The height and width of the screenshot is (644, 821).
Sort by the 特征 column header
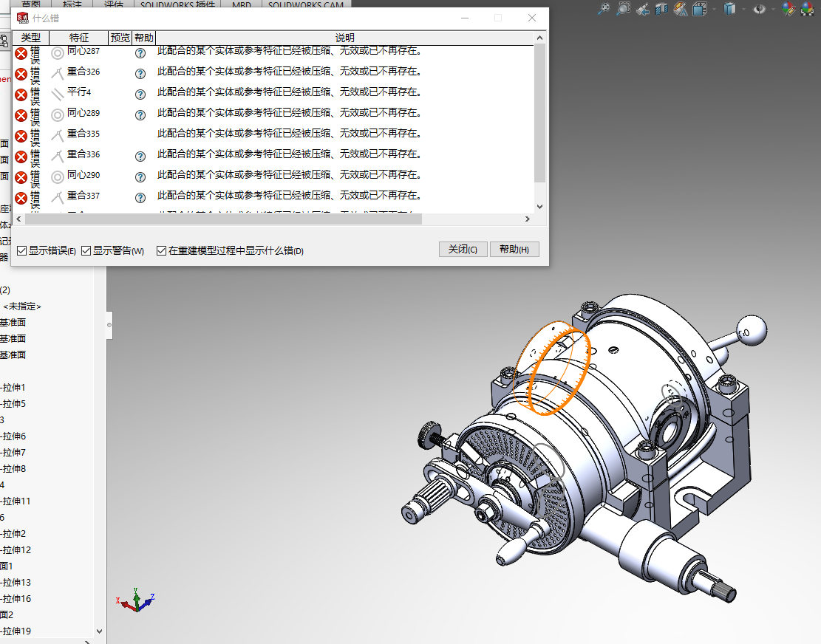pyautogui.click(x=79, y=38)
